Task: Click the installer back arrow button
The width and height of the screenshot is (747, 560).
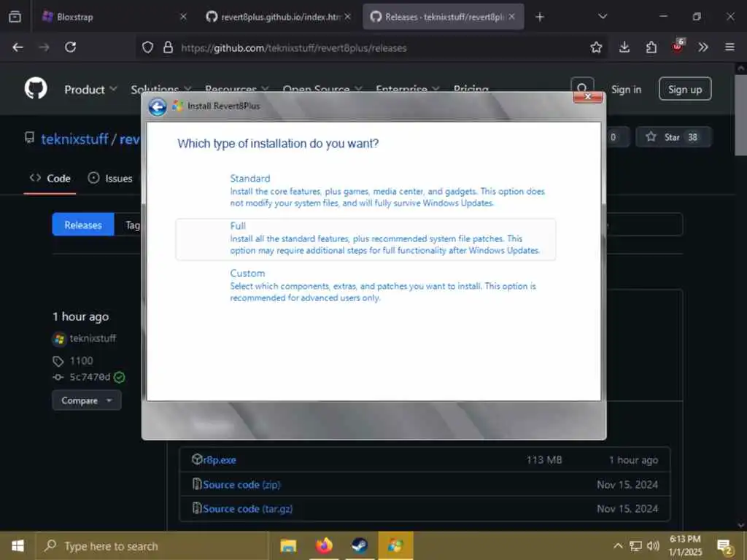Action: [x=158, y=106]
